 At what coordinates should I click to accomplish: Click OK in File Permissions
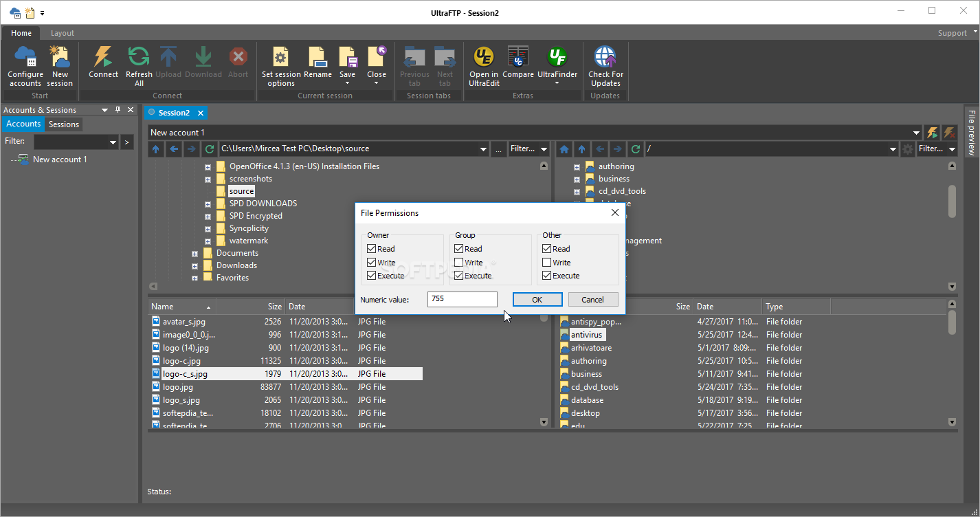tap(537, 300)
